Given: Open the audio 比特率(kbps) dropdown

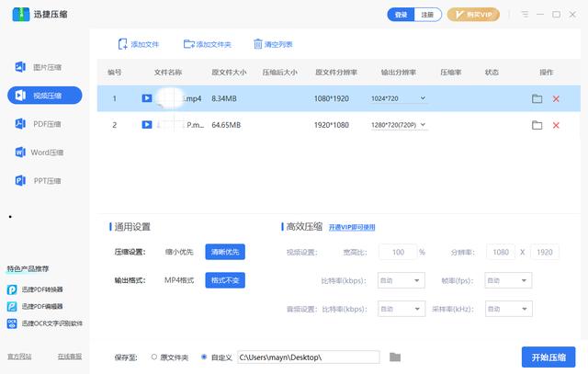Looking at the screenshot, I should (401, 309).
